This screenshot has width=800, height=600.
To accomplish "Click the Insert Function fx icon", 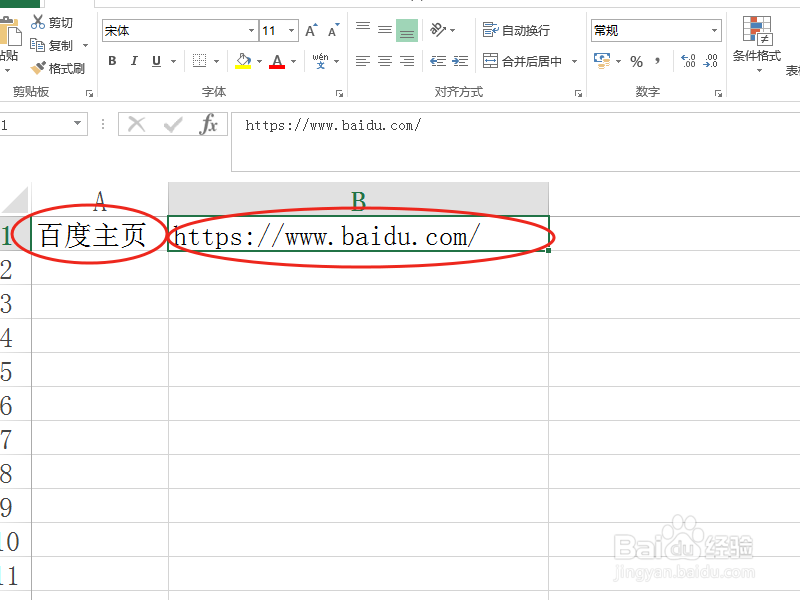I will 209,124.
